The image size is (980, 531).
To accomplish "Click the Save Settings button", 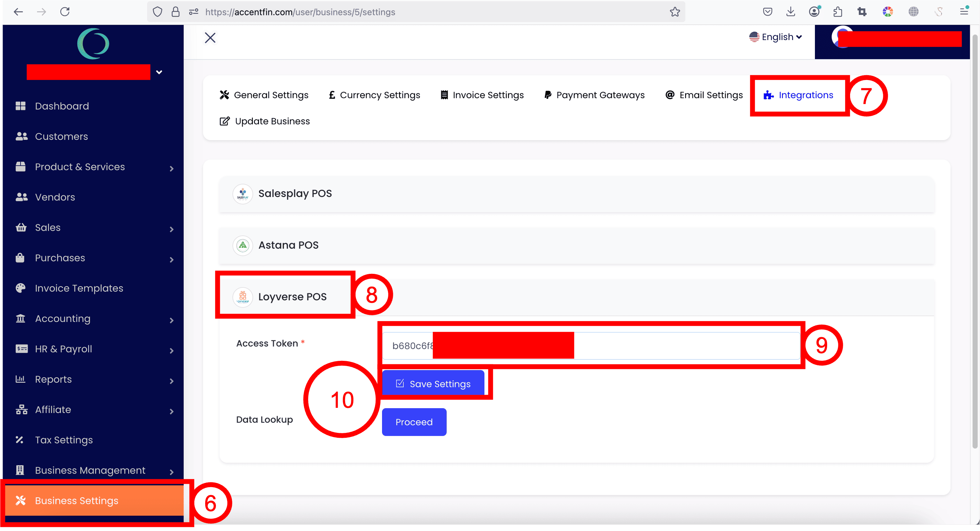I will click(433, 383).
